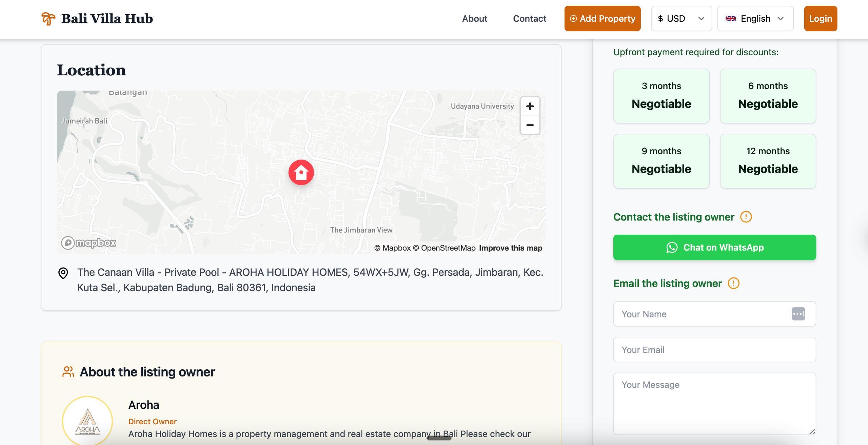Zoom in on the map
Screen dimensions: 868x445
530,107
